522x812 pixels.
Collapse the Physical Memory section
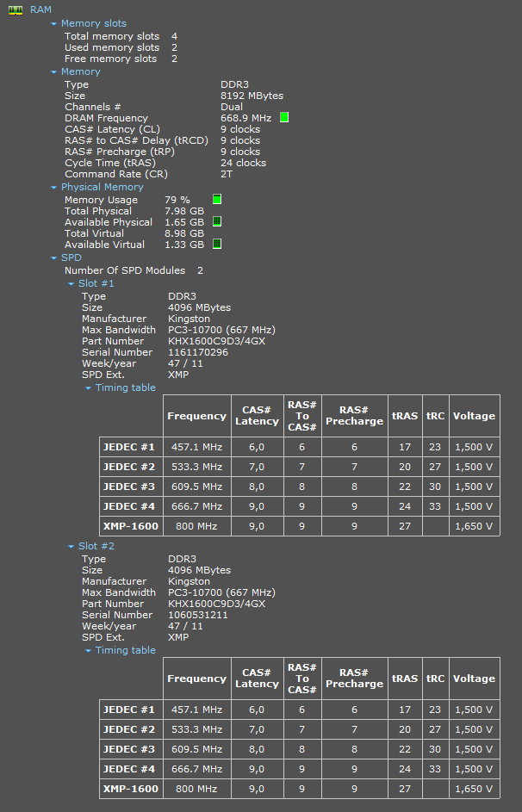point(53,188)
